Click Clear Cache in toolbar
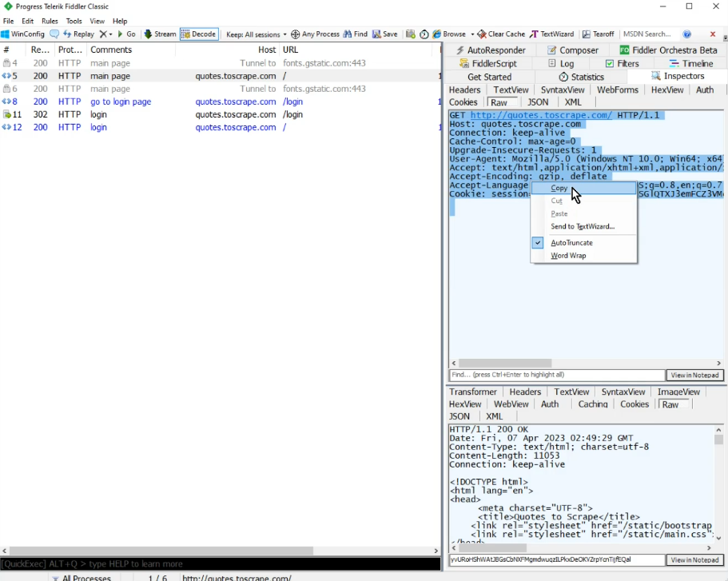The width and height of the screenshot is (728, 581). pos(501,34)
